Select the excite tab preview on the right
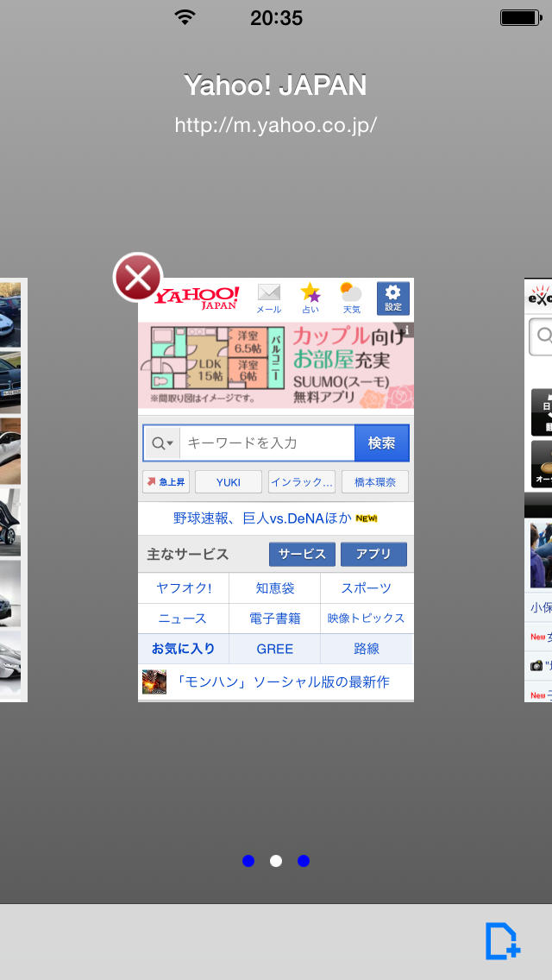552x980 pixels. (x=538, y=489)
